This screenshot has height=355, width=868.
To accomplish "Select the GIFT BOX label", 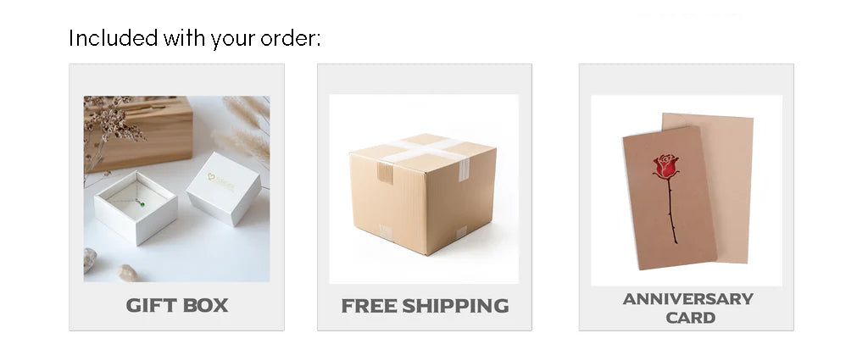I will click(176, 305).
